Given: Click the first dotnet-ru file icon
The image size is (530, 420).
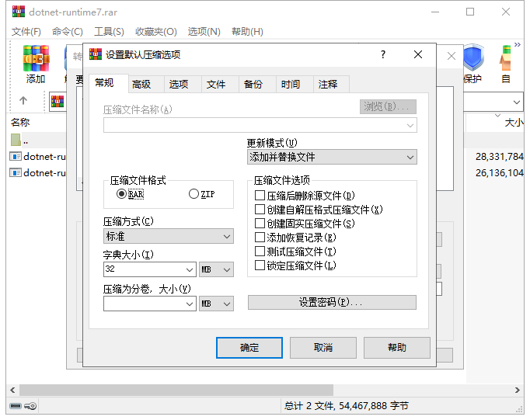Looking at the screenshot, I should point(16,156).
